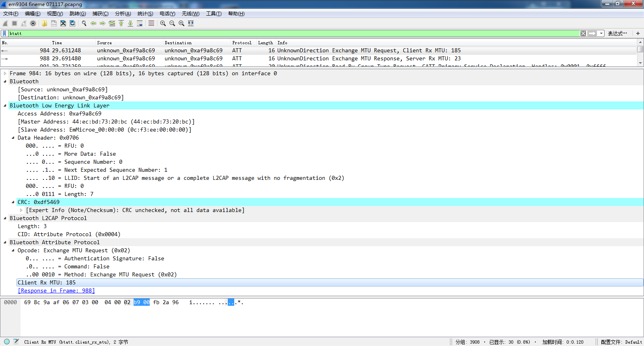Image resolution: width=644 pixels, height=346 pixels.
Task: Expand the Expert Info CRC unchecked node
Action: point(21,210)
